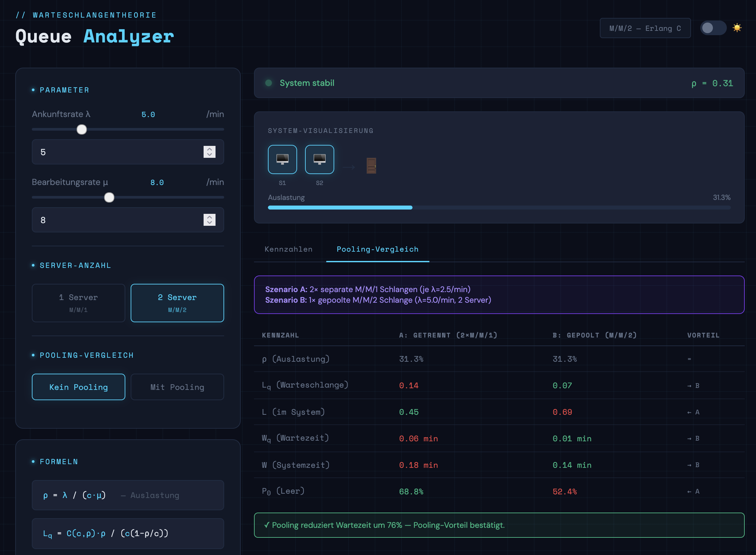This screenshot has width=756, height=555.
Task: Click the Bearbeitungsrate μ slider handle
Action: [109, 198]
